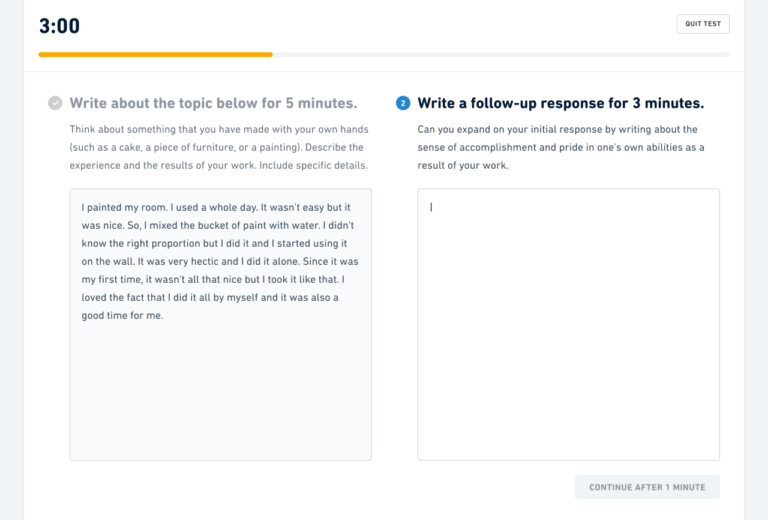Click the text cursor in the follow-up box
Viewport: 768px width, 520px height.
431,208
